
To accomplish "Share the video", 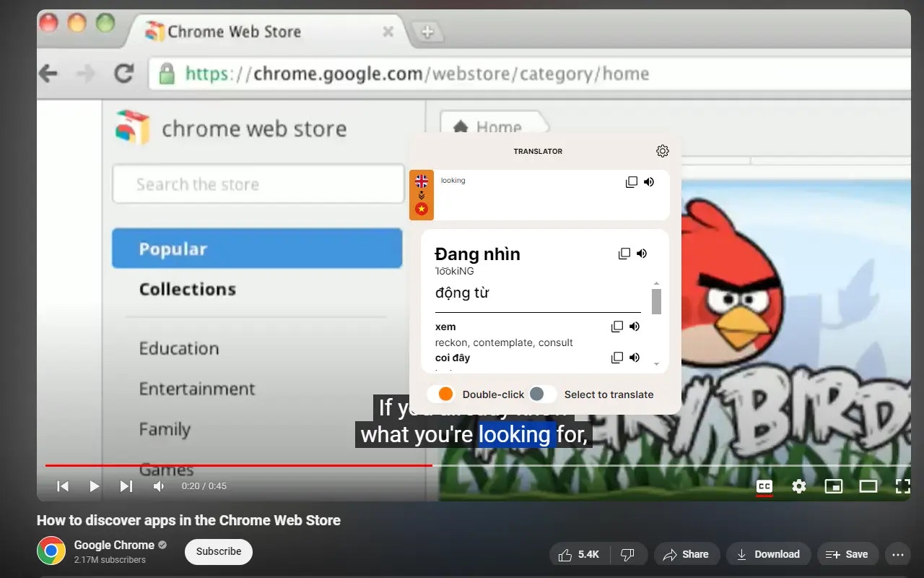I will [x=687, y=554].
